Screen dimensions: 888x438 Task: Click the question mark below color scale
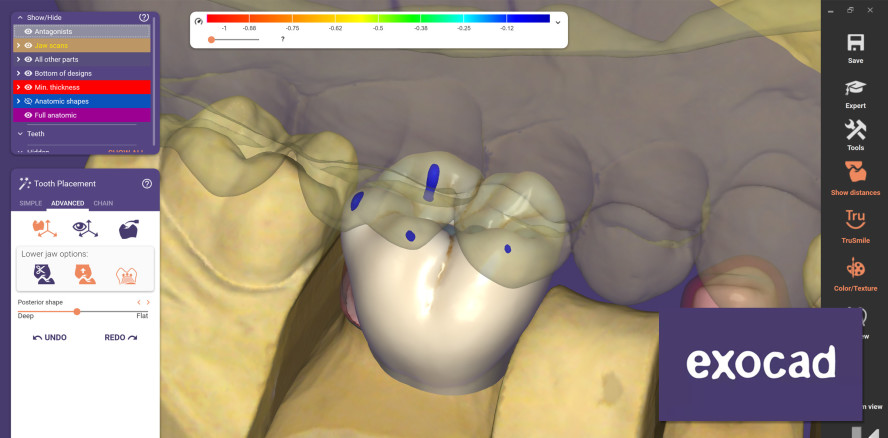coord(283,39)
